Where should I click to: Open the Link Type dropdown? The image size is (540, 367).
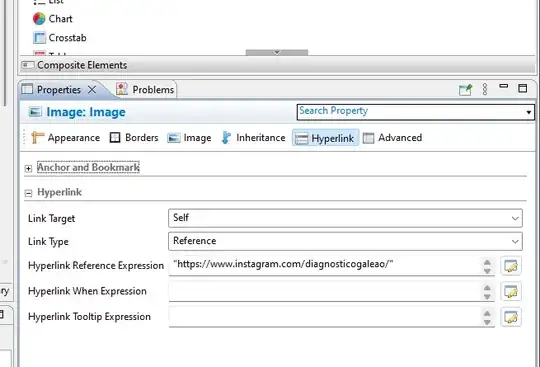coord(345,241)
